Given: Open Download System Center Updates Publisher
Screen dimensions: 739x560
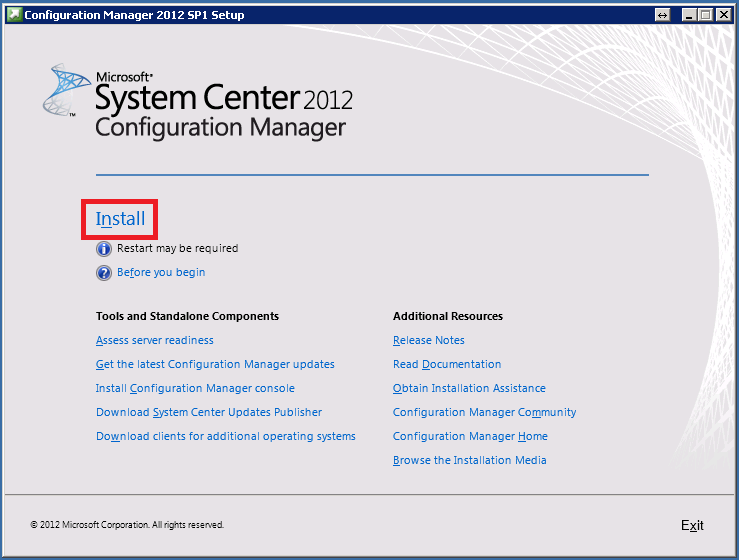Looking at the screenshot, I should 209,412.
